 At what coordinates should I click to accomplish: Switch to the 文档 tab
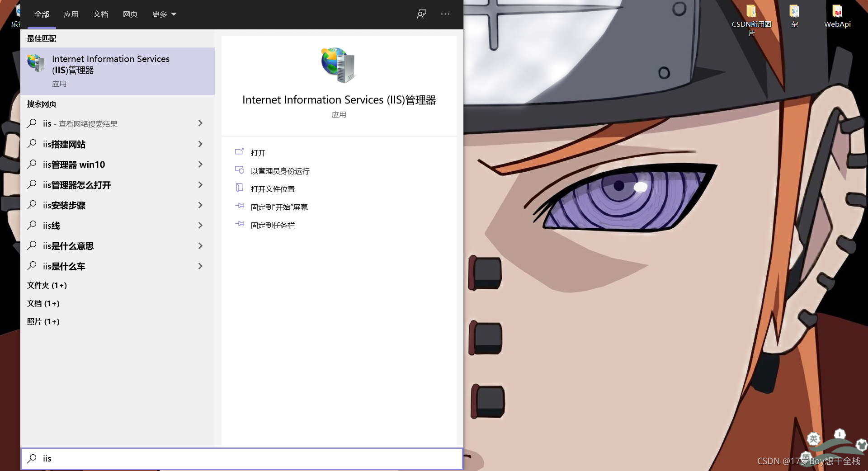101,14
